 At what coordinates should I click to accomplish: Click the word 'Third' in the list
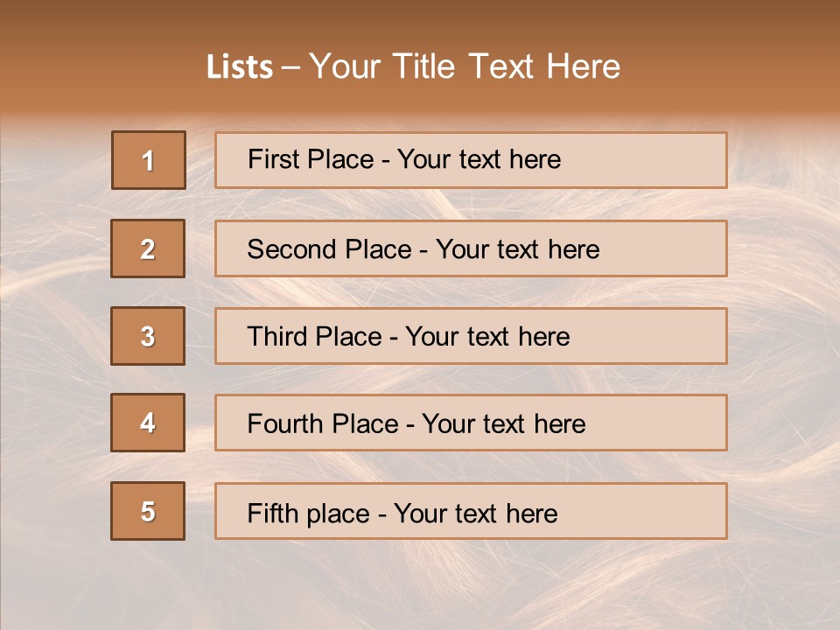pyautogui.click(x=272, y=337)
